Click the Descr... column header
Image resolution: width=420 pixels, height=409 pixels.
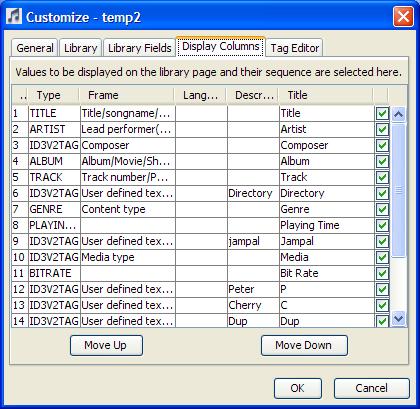pyautogui.click(x=252, y=95)
